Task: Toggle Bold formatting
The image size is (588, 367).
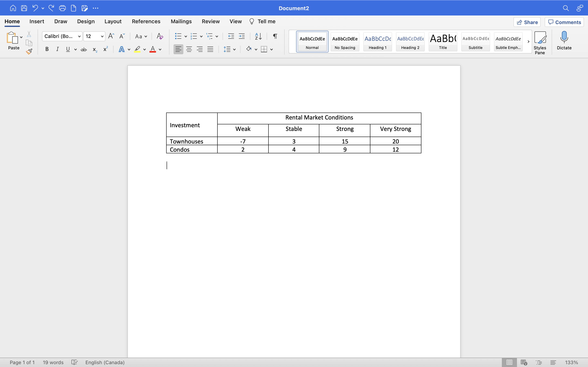Action: click(x=47, y=49)
